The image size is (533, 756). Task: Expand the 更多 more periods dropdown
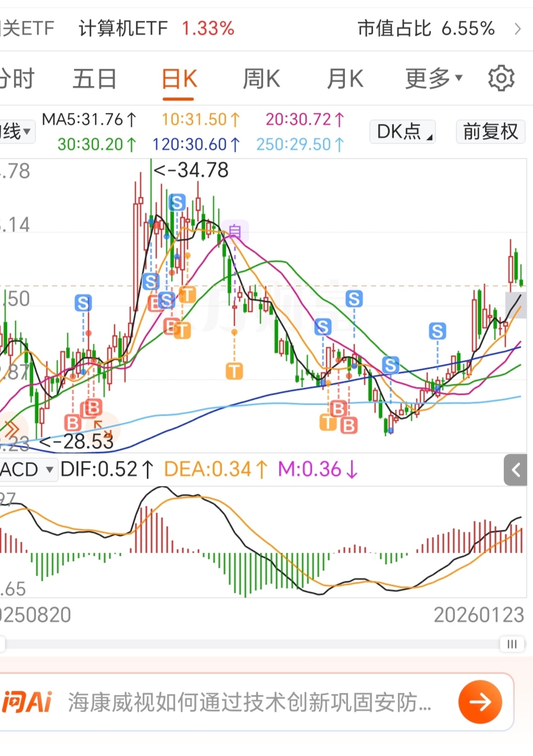[x=433, y=79]
